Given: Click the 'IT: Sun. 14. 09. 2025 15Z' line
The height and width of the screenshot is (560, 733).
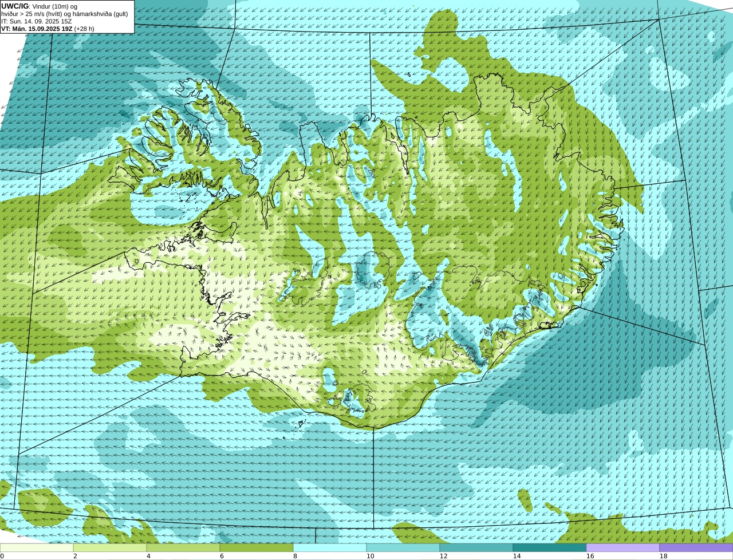Looking at the screenshot, I should 36,21.
